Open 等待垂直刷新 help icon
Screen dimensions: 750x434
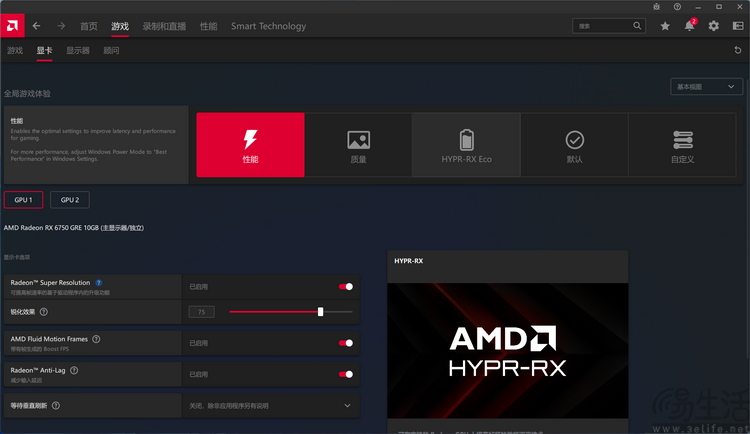[x=56, y=406]
